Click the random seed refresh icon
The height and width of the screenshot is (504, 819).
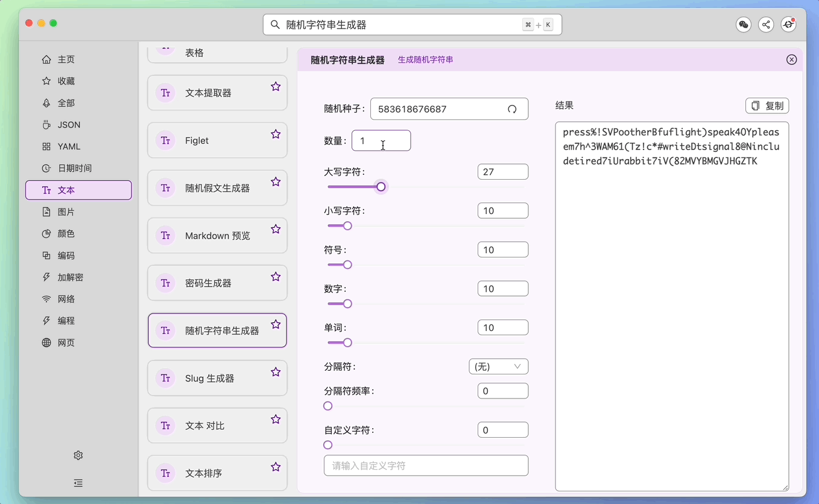(512, 109)
